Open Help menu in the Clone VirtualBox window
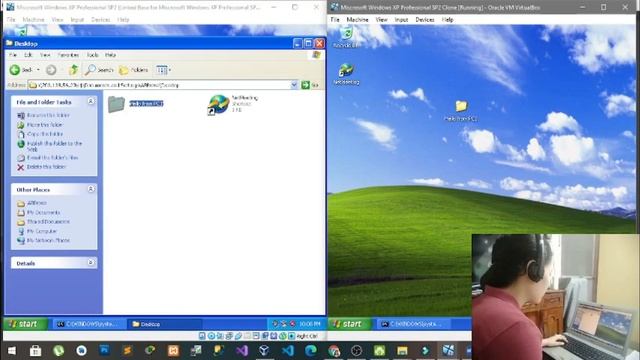Screen dimensions: 640x360 pos(447,20)
